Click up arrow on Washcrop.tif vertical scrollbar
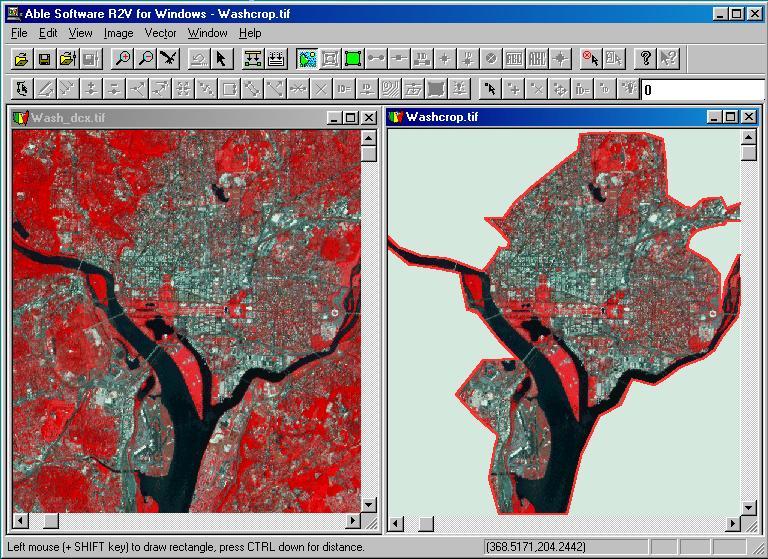 (748, 138)
